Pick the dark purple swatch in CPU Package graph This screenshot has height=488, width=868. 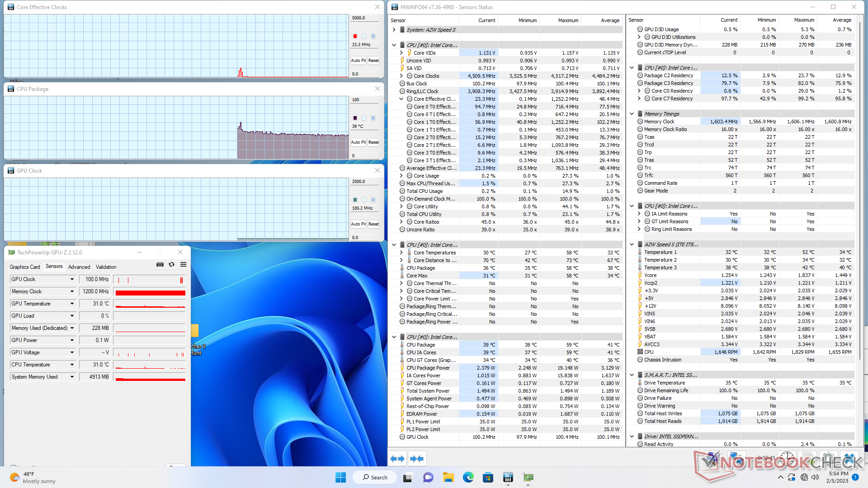pyautogui.click(x=355, y=118)
